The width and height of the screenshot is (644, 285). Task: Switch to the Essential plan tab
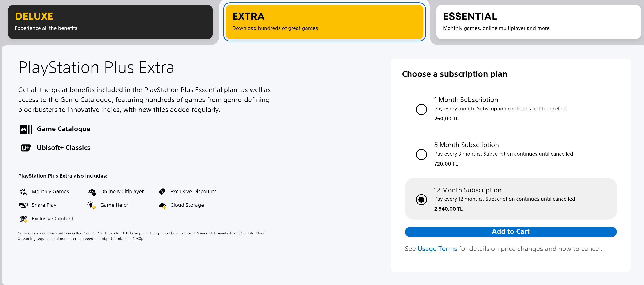click(538, 22)
